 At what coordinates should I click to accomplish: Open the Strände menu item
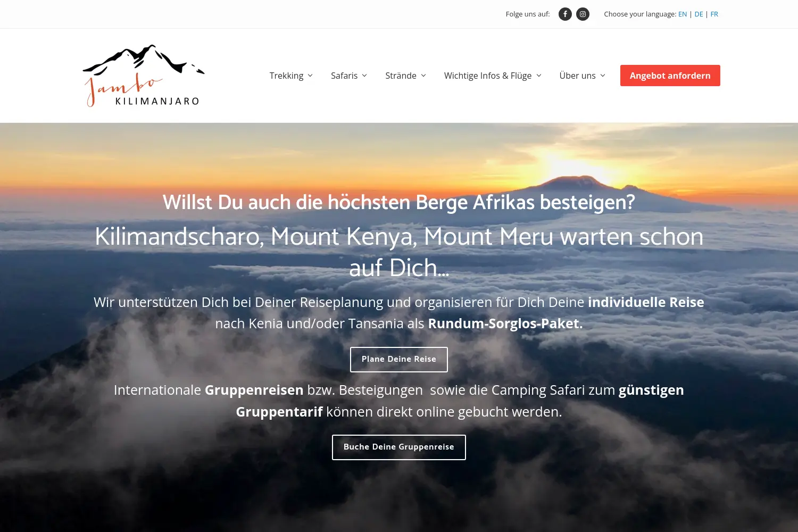coord(401,76)
